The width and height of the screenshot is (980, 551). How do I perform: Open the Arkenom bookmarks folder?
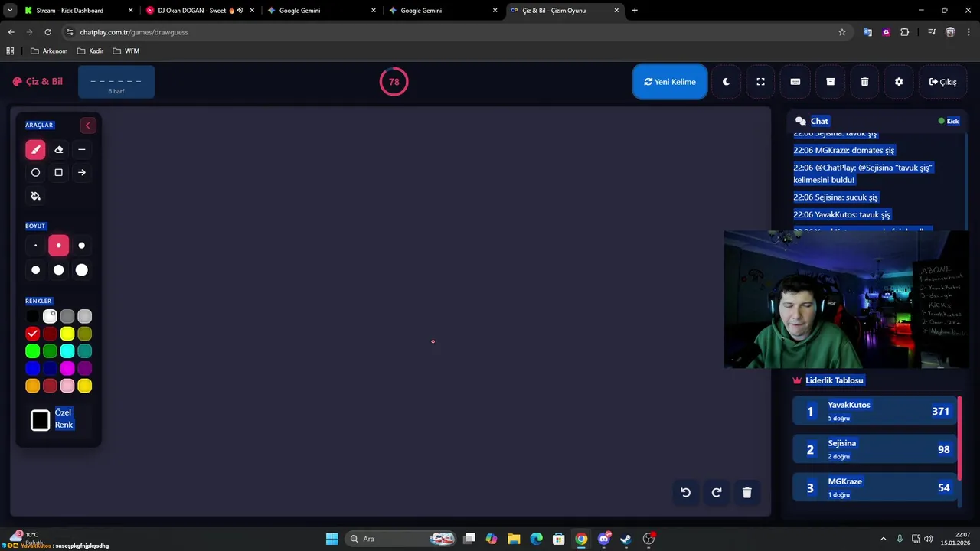(49, 51)
